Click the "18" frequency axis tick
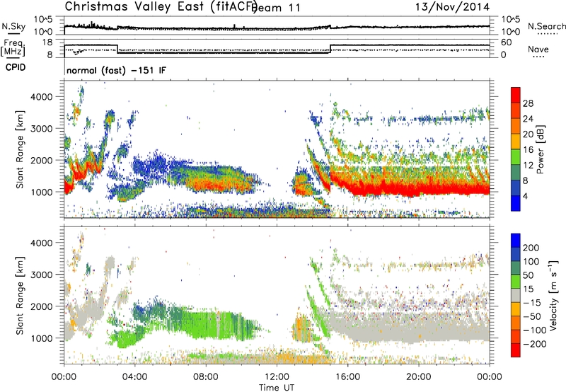This screenshot has width=566, height=392. 47,42
